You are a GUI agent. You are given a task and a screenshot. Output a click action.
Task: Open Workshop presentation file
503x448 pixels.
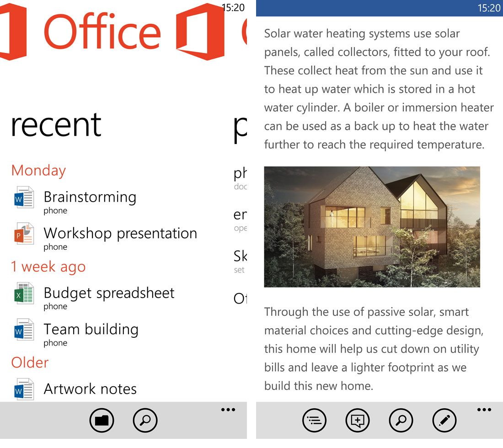pos(120,238)
